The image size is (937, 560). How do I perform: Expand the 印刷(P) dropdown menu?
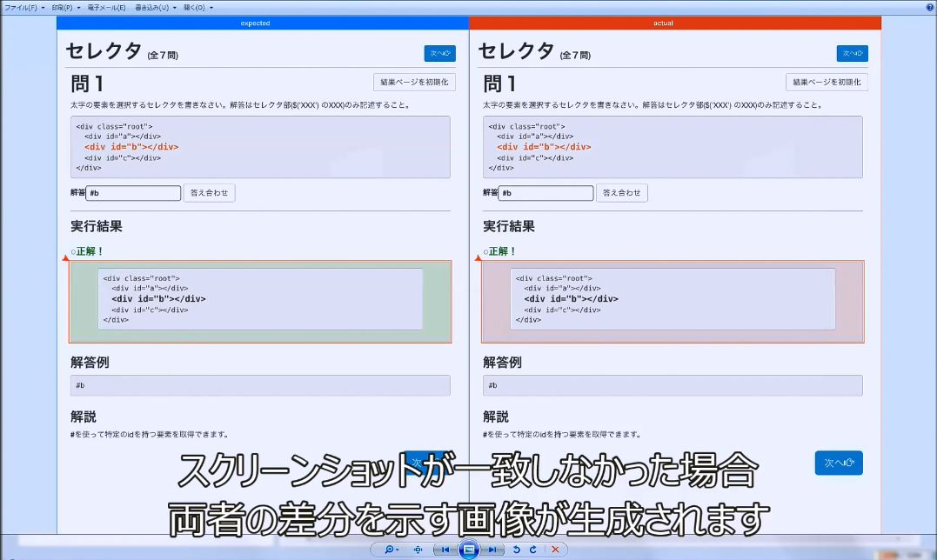(x=66, y=7)
